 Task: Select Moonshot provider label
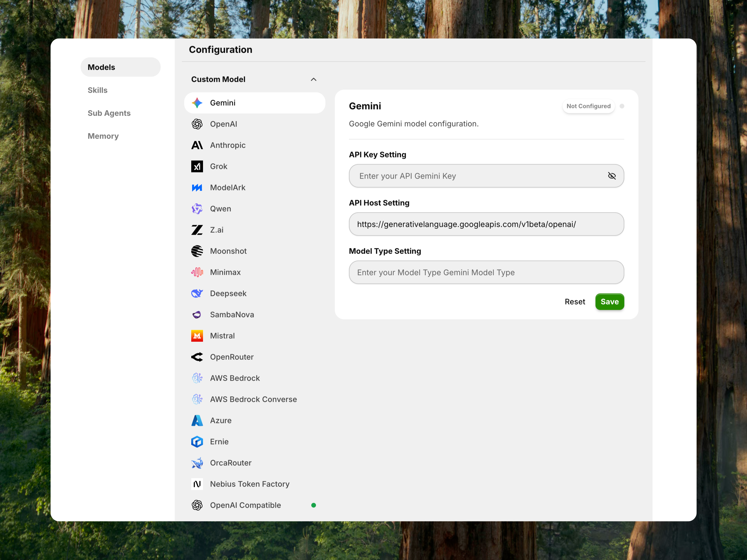pos(228,251)
